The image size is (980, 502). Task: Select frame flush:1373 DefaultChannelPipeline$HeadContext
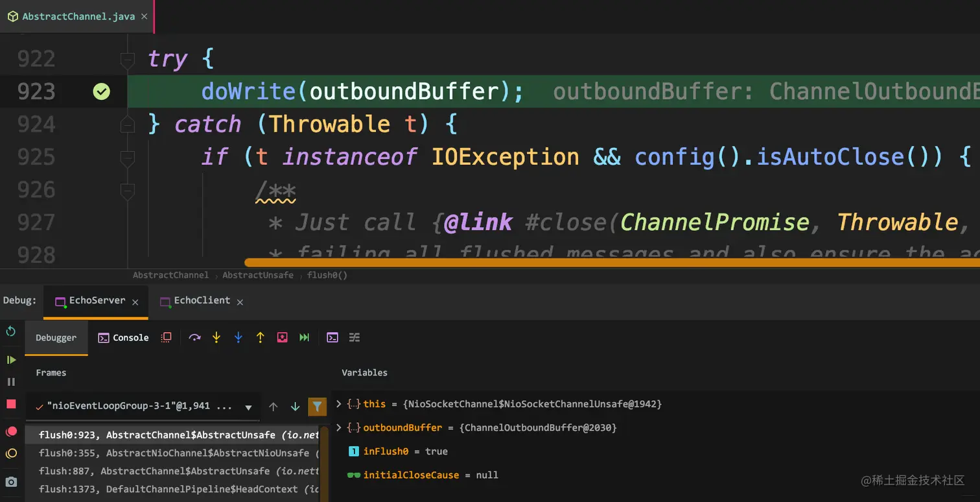tap(172, 489)
